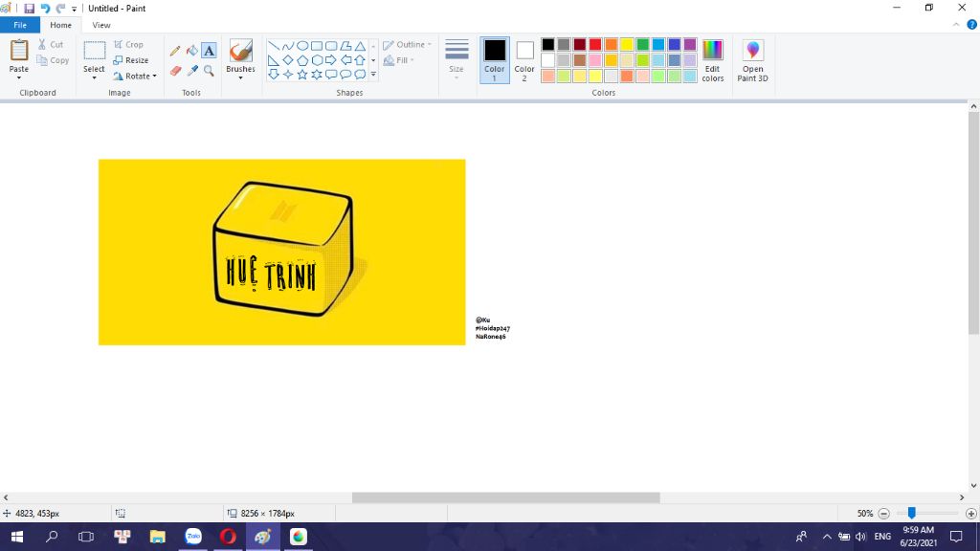
Task: Click the Save icon in title bar
Action: point(29,8)
